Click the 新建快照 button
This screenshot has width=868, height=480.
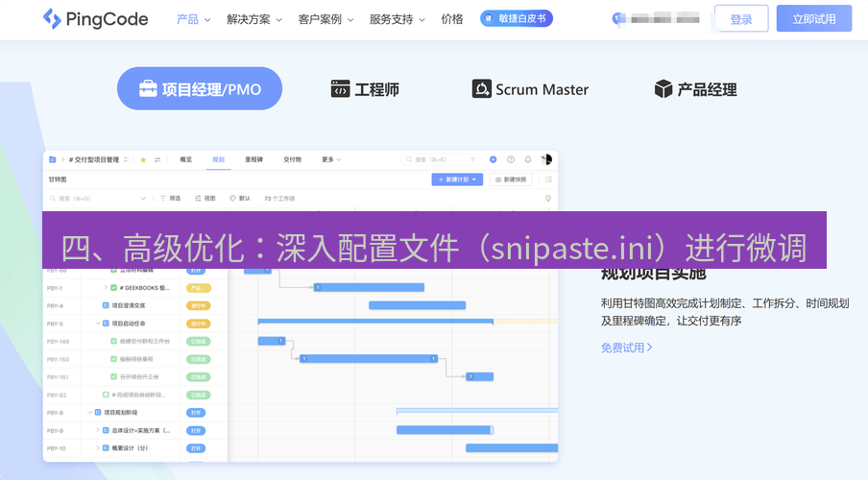tap(511, 180)
